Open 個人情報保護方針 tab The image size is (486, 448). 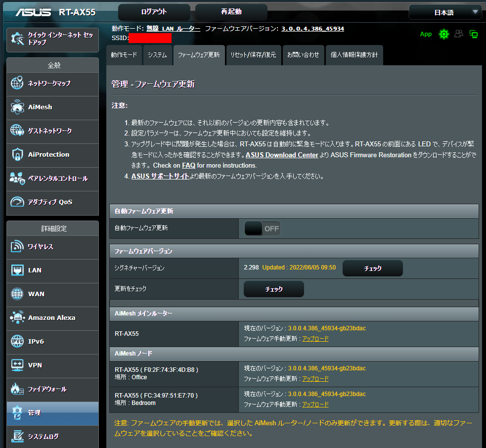coord(354,55)
